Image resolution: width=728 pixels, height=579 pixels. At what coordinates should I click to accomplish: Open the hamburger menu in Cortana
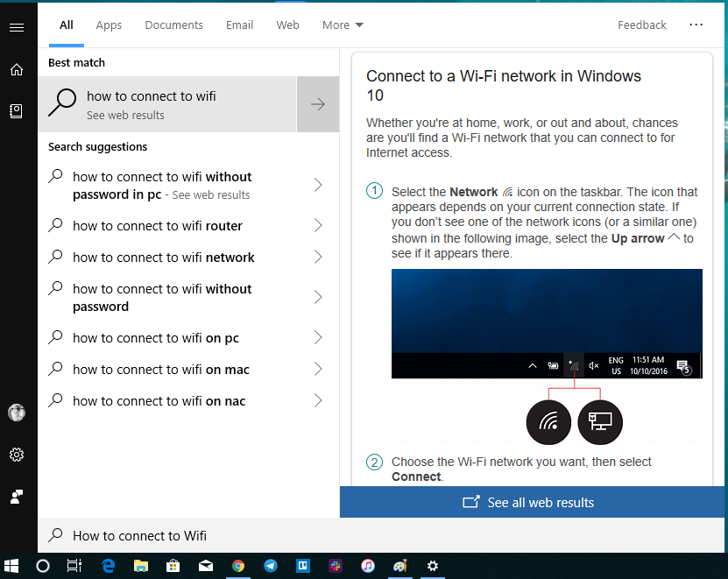click(x=16, y=25)
